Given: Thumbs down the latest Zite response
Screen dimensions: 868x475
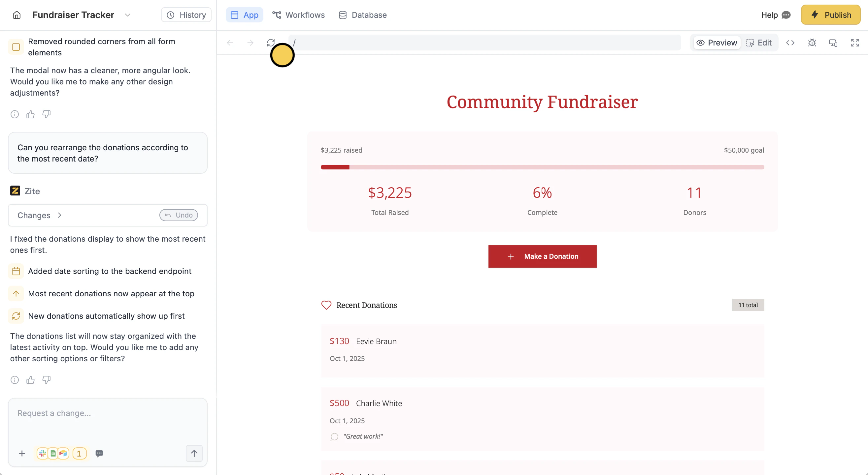Looking at the screenshot, I should (47, 380).
